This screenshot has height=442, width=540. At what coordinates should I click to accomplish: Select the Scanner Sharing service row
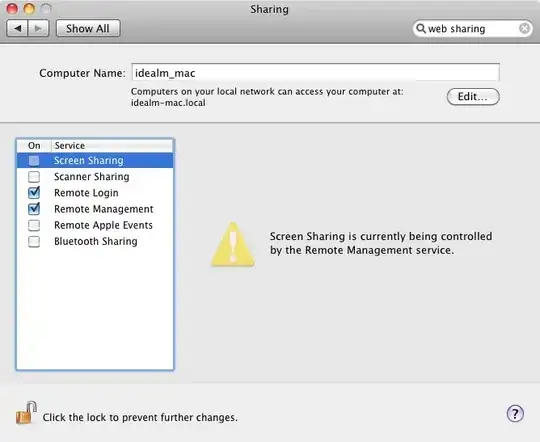(x=95, y=177)
